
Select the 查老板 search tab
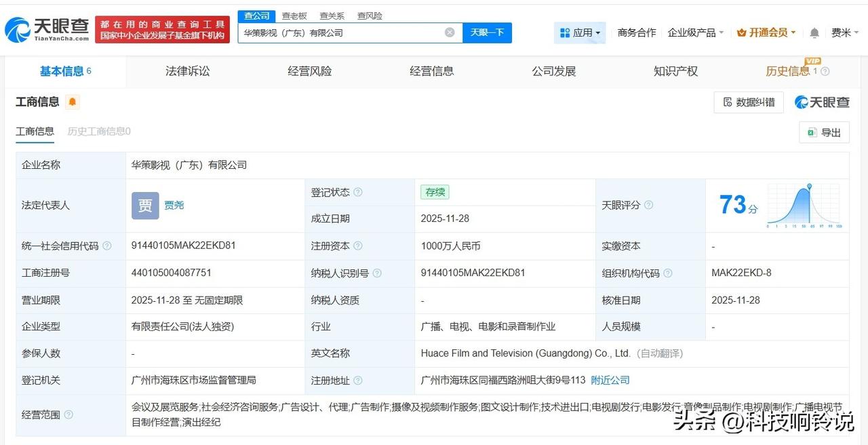[x=294, y=15]
